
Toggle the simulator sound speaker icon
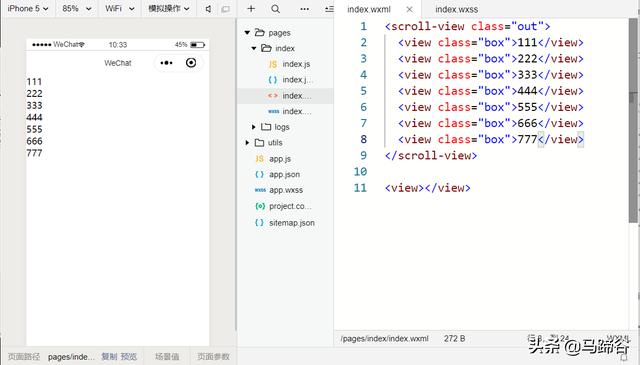(208, 9)
